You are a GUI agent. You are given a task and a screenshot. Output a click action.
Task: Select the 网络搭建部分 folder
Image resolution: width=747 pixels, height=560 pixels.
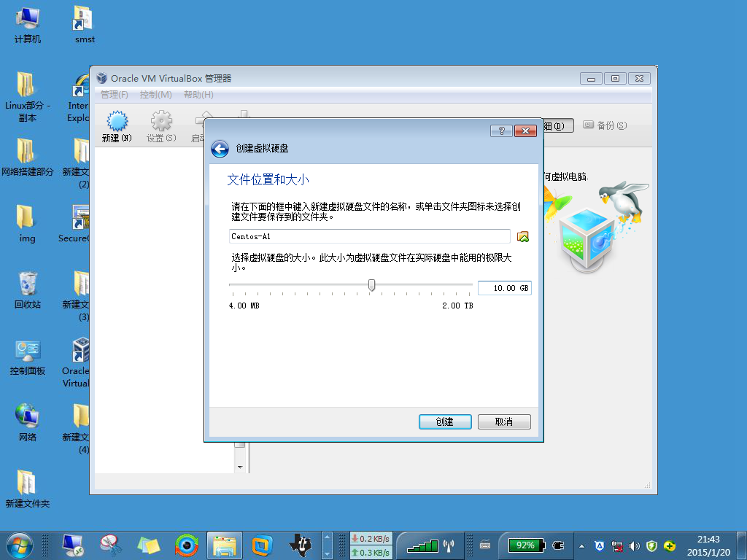pos(27,157)
